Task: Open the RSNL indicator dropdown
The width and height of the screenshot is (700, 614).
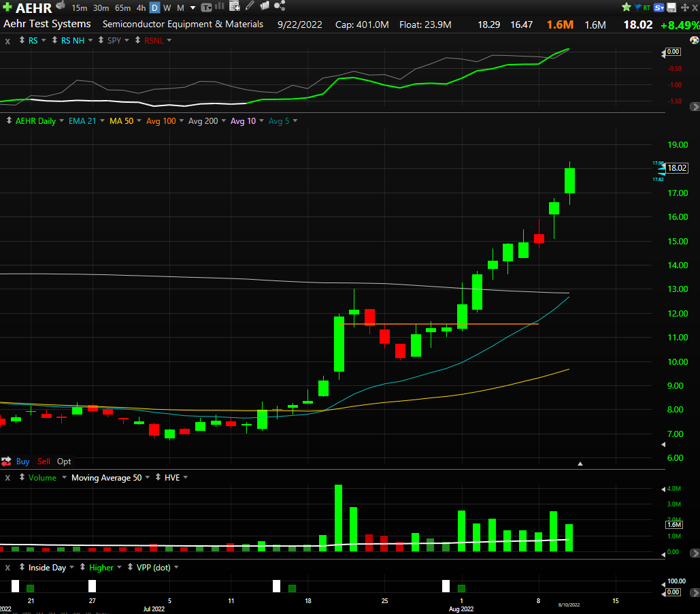Action: tap(169, 40)
